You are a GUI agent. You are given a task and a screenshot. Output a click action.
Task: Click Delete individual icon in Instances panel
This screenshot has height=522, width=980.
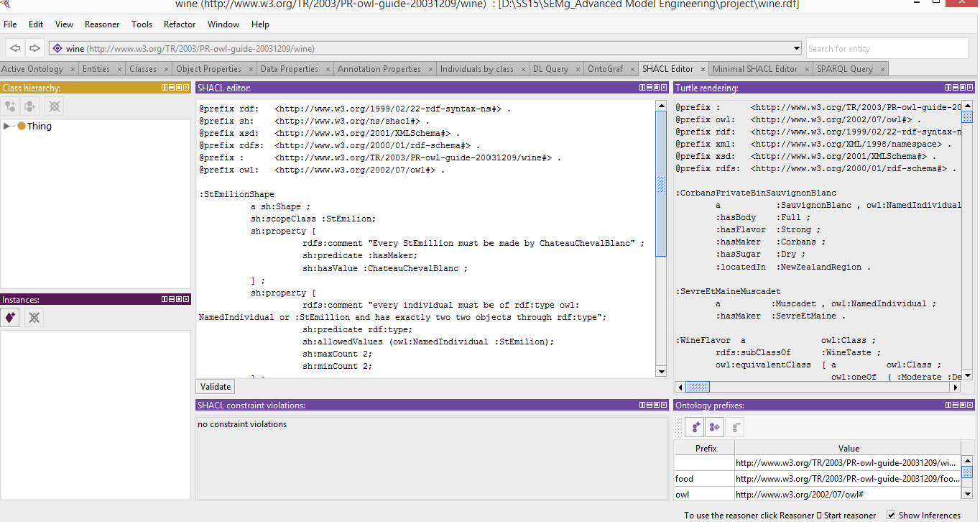coord(34,317)
